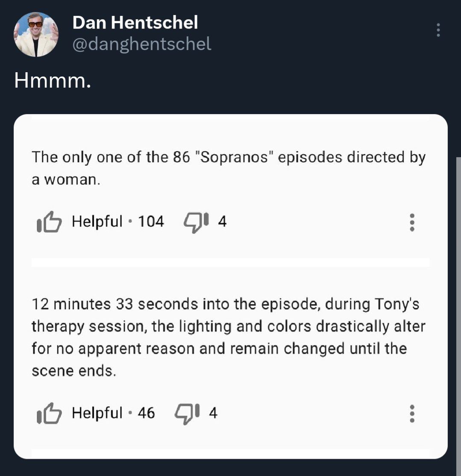Open tweet more options menu
Viewport: 461px width, 476px height.
pyautogui.click(x=438, y=30)
